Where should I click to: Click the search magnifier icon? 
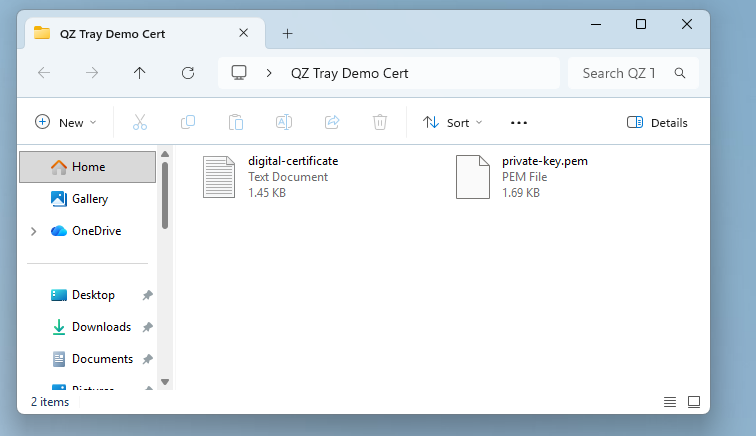coord(680,73)
